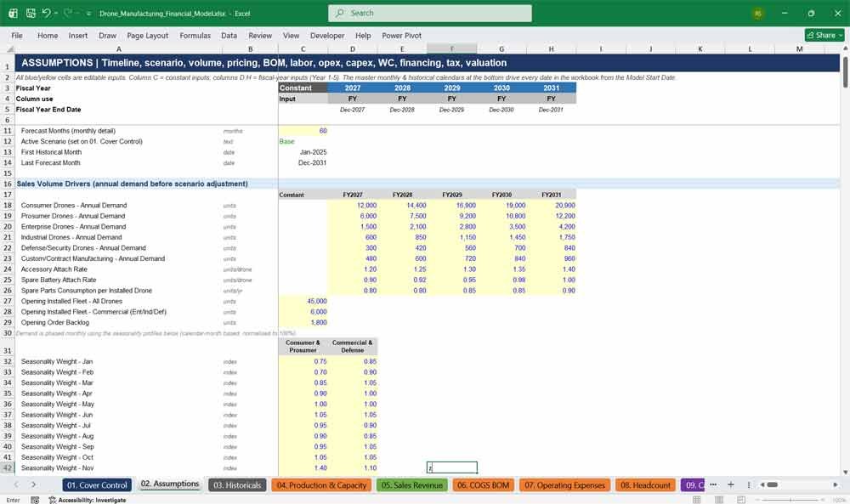Click Accessibility: Investigate in status bar
The height and width of the screenshot is (504, 850).
(88, 500)
